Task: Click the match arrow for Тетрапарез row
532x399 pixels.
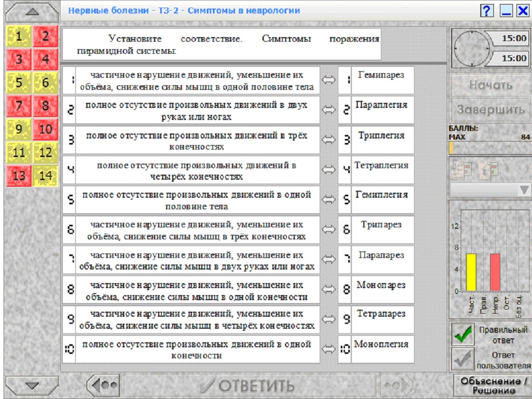Action: point(328,319)
